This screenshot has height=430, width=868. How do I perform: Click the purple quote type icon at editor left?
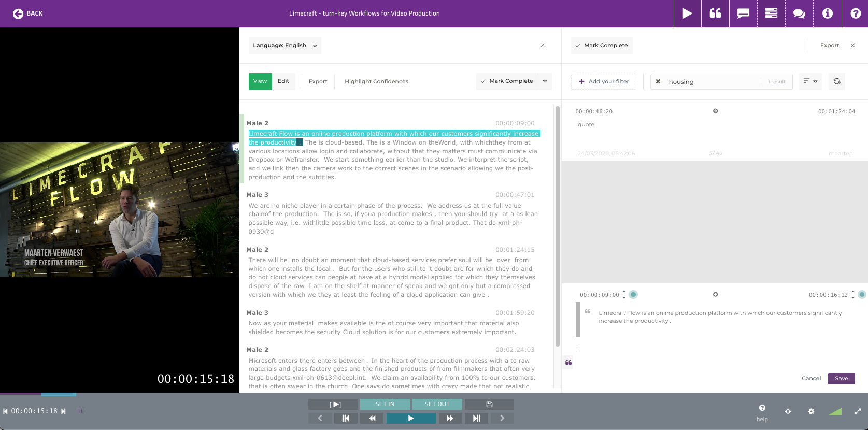(568, 363)
